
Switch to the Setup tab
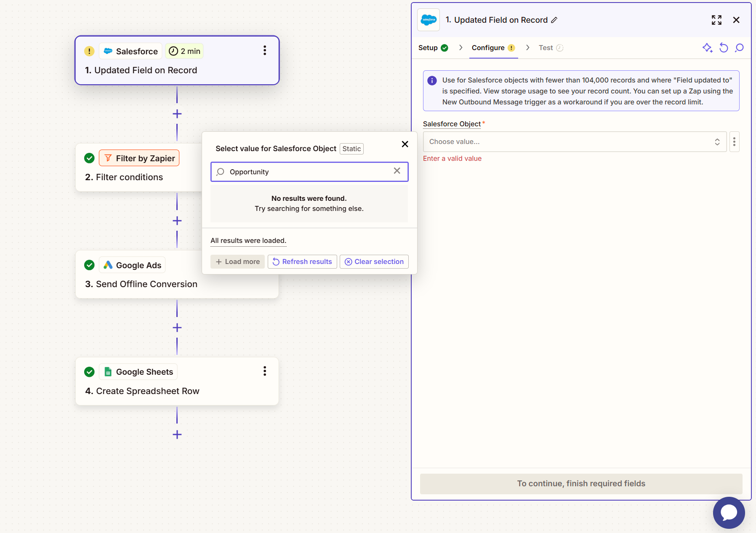(x=433, y=48)
